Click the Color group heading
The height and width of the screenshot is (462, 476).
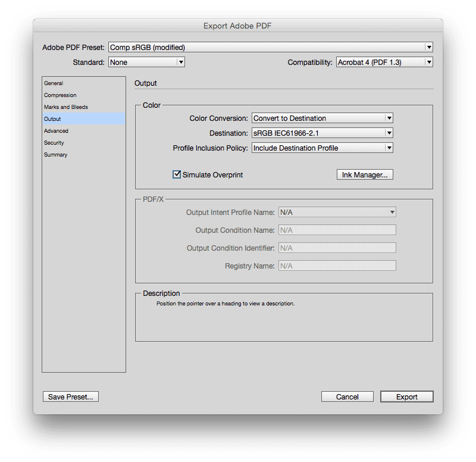point(152,105)
